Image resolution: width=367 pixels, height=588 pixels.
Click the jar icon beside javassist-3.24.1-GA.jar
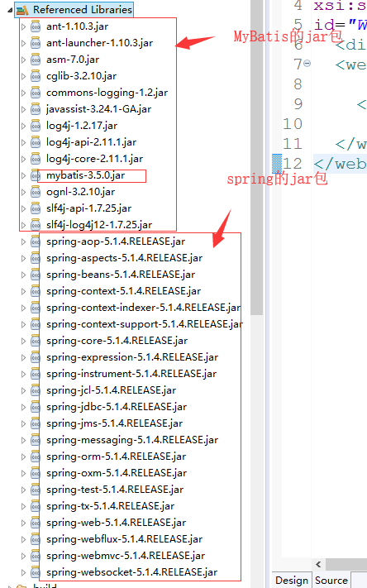click(x=36, y=109)
